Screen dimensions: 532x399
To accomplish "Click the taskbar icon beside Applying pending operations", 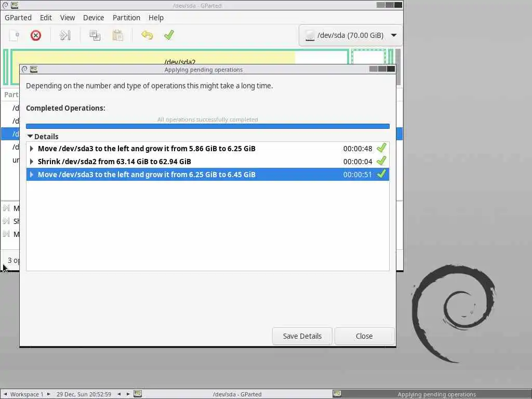I will pos(337,394).
